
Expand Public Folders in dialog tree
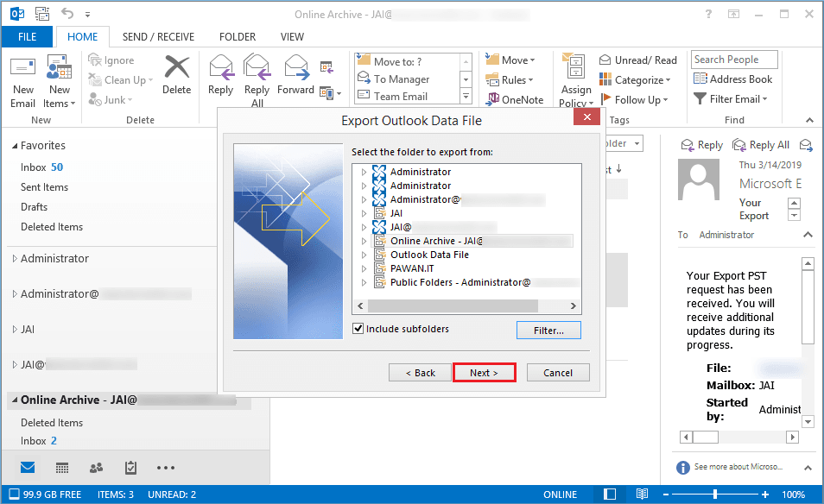tap(364, 282)
